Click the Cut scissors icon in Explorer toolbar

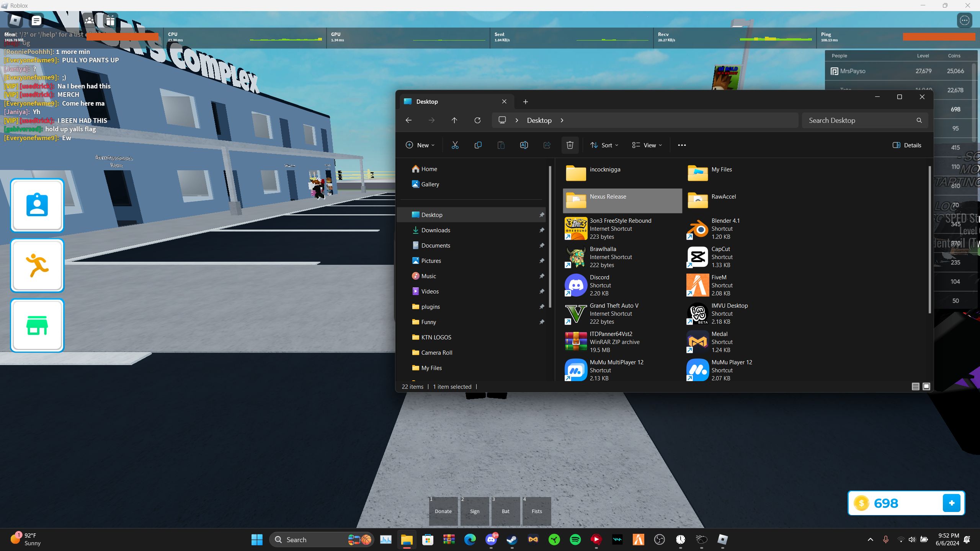point(455,145)
